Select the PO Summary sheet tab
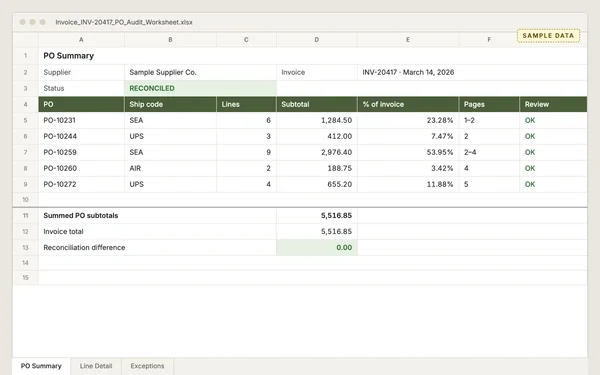 click(41, 366)
